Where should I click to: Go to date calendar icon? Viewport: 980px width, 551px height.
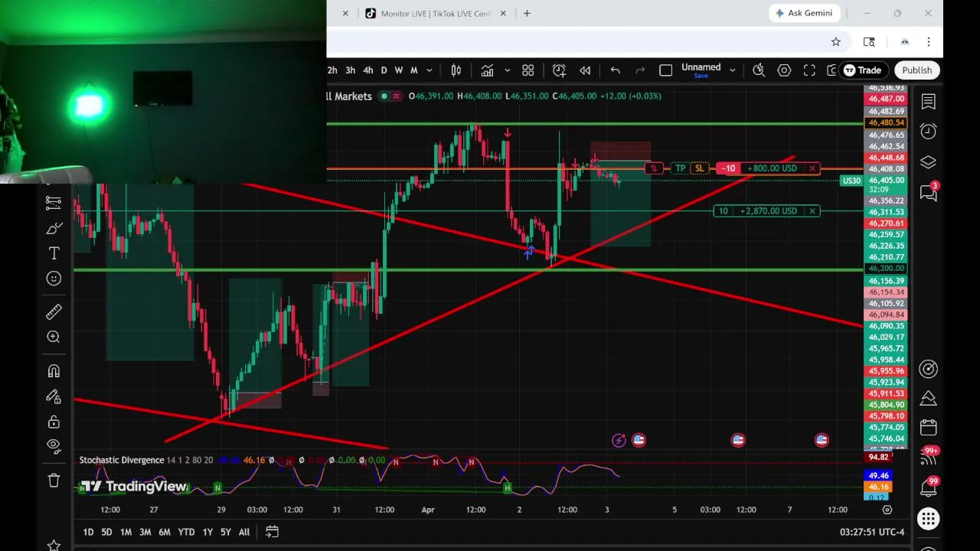click(x=272, y=532)
